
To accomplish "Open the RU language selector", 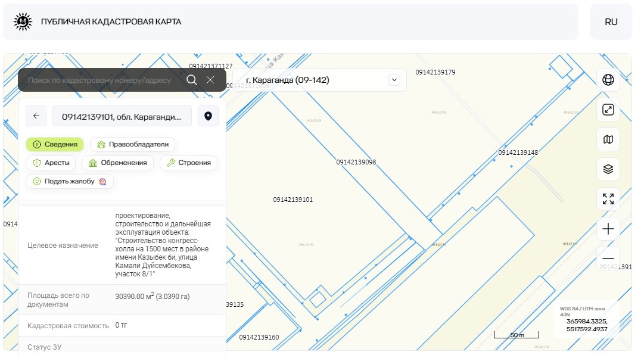I will pyautogui.click(x=611, y=22).
